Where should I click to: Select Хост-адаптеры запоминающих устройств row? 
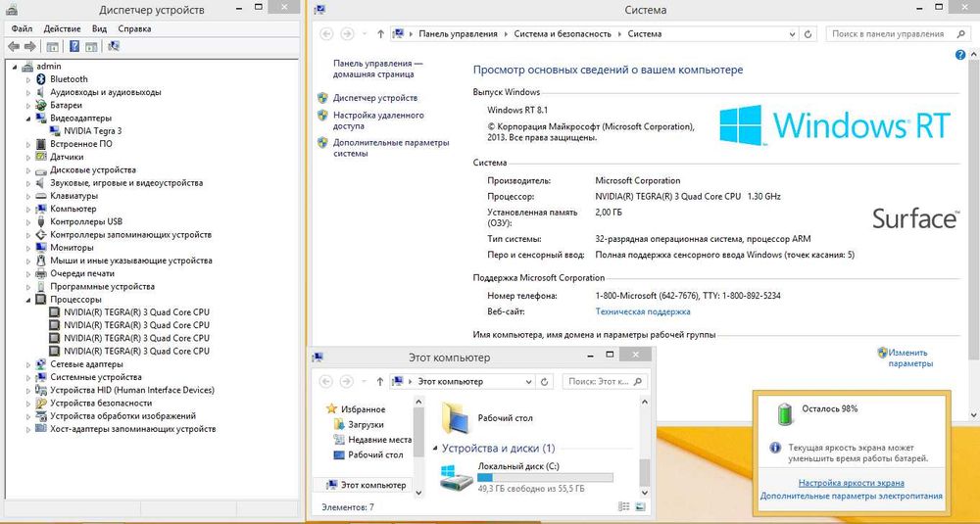(125, 429)
